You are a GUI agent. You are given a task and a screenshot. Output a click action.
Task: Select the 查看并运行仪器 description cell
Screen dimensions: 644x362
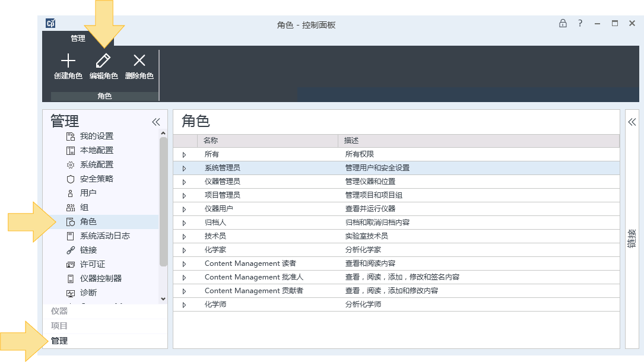(x=370, y=208)
